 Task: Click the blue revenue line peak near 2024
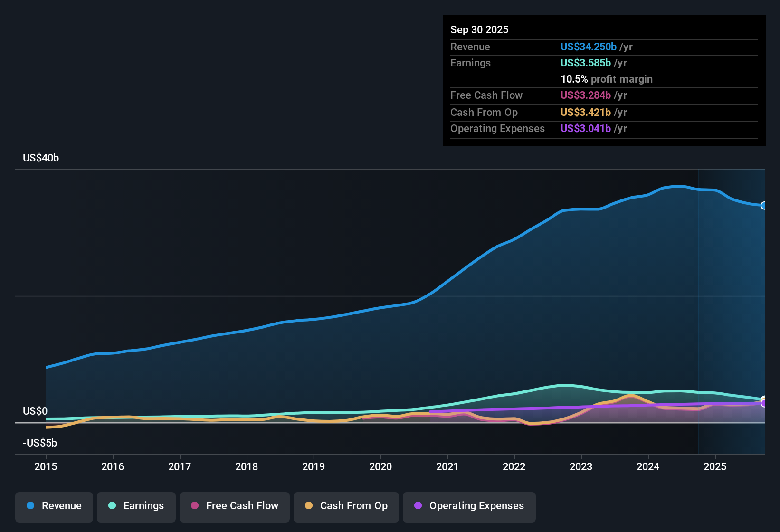677,186
